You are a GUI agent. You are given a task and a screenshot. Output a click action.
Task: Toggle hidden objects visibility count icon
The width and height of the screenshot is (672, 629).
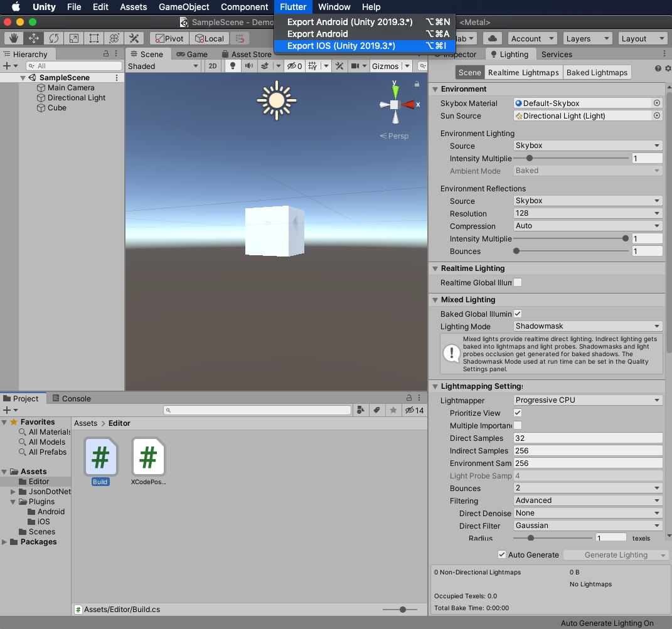(x=294, y=66)
